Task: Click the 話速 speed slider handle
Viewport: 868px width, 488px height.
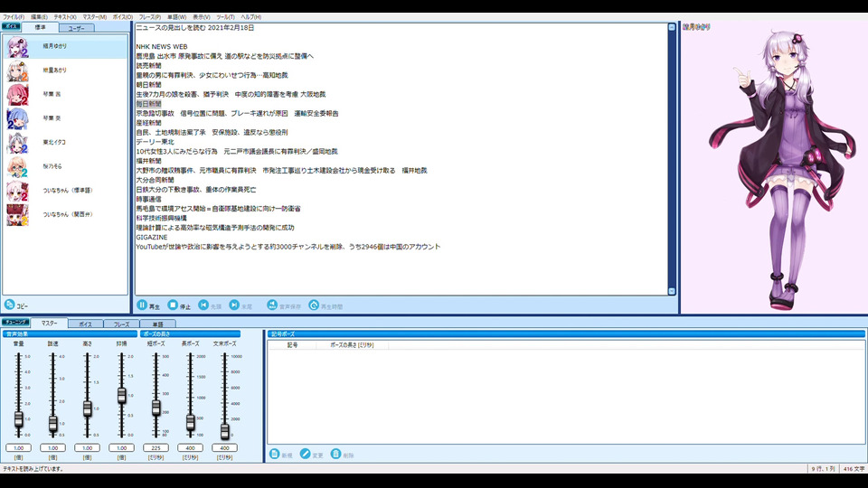Action: (52, 423)
